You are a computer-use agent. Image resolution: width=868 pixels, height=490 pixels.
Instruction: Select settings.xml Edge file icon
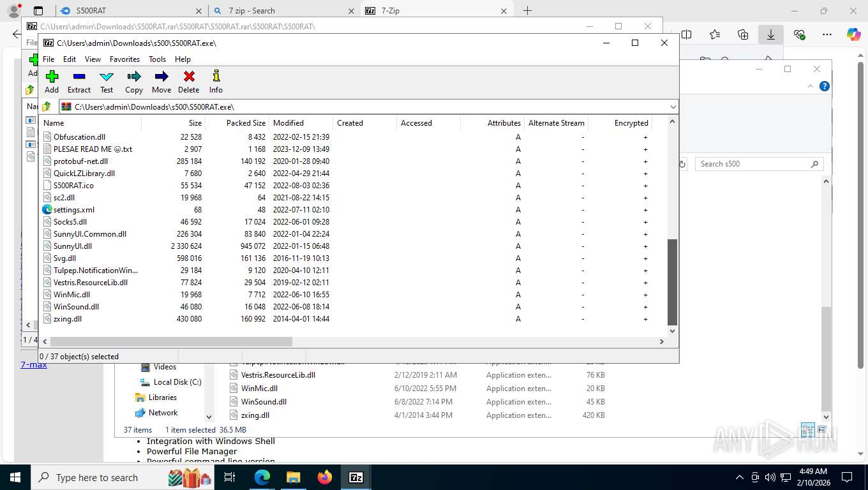click(47, 209)
